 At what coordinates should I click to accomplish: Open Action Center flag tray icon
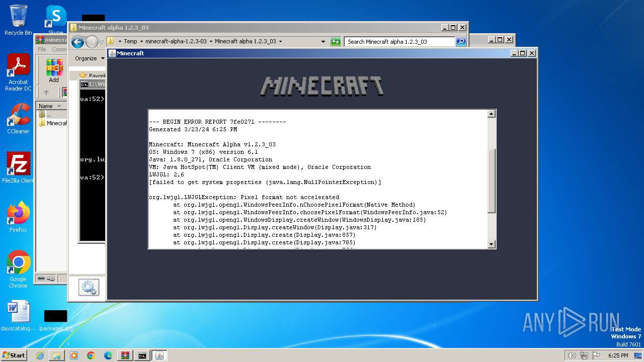click(597, 355)
